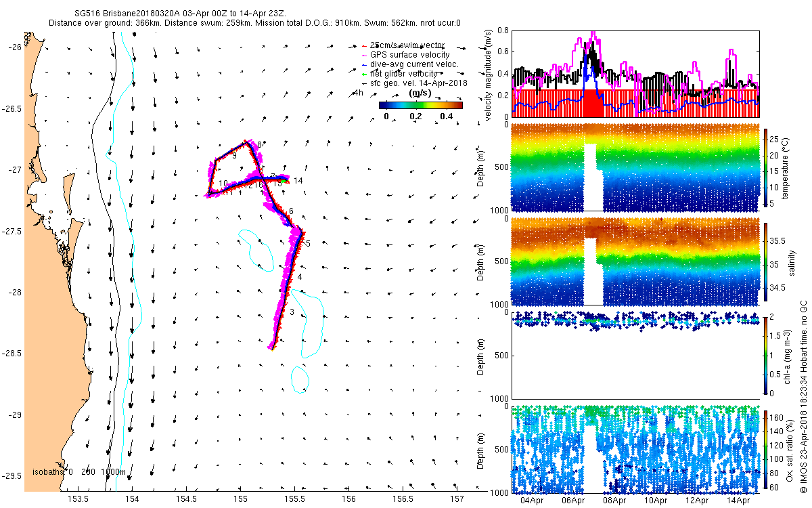Click the chl-a colorbar
Image resolution: width=812 pixels, height=508 pixels.
point(766,354)
